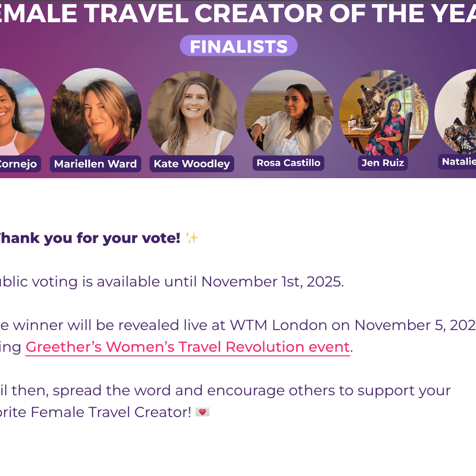The height and width of the screenshot is (476, 476).
Task: Click Jen Ruiz's photo with the giraffe
Action: point(383,113)
